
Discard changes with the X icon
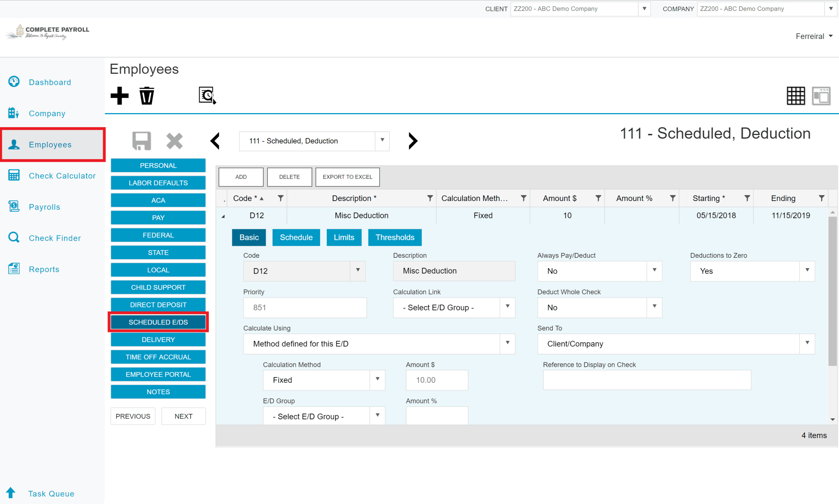[174, 141]
